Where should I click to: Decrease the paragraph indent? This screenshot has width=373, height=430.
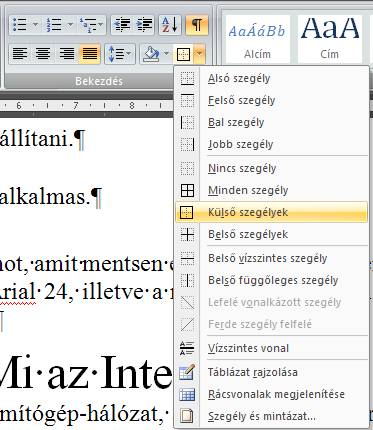click(122, 25)
